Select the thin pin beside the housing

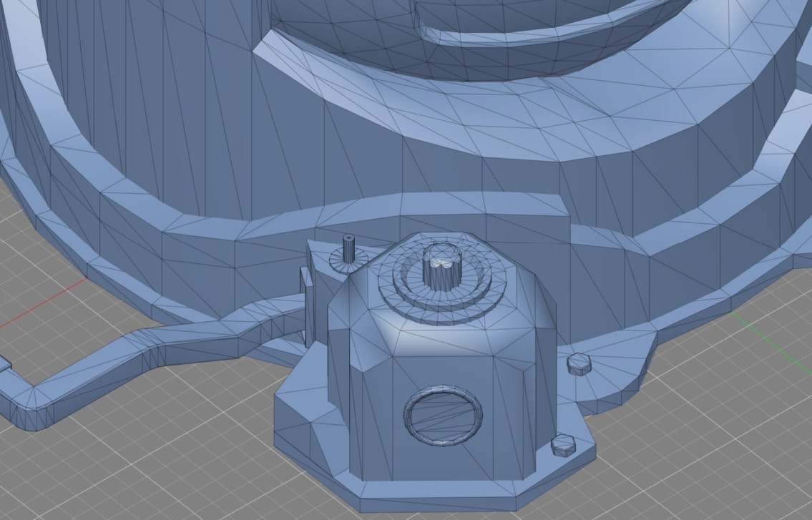348,249
